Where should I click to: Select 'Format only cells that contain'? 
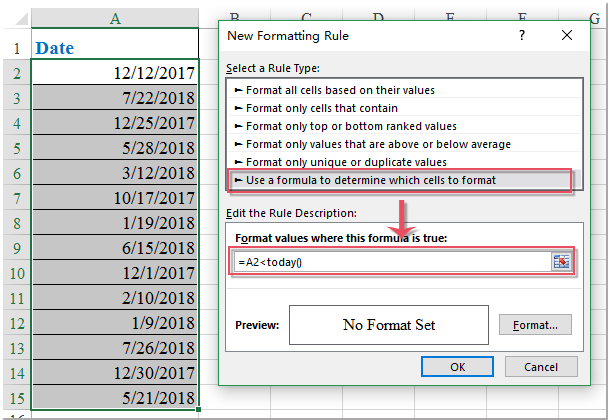point(315,108)
